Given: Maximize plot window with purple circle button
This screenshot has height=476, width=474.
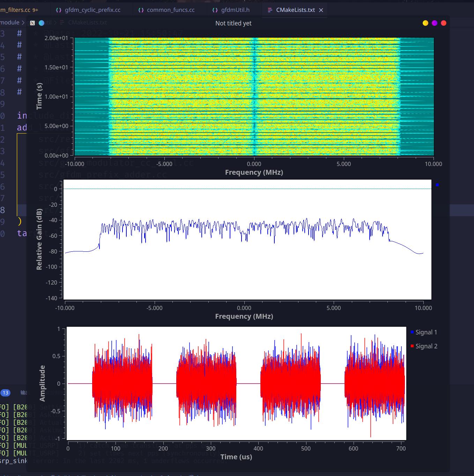Looking at the screenshot, I should (x=435, y=23).
